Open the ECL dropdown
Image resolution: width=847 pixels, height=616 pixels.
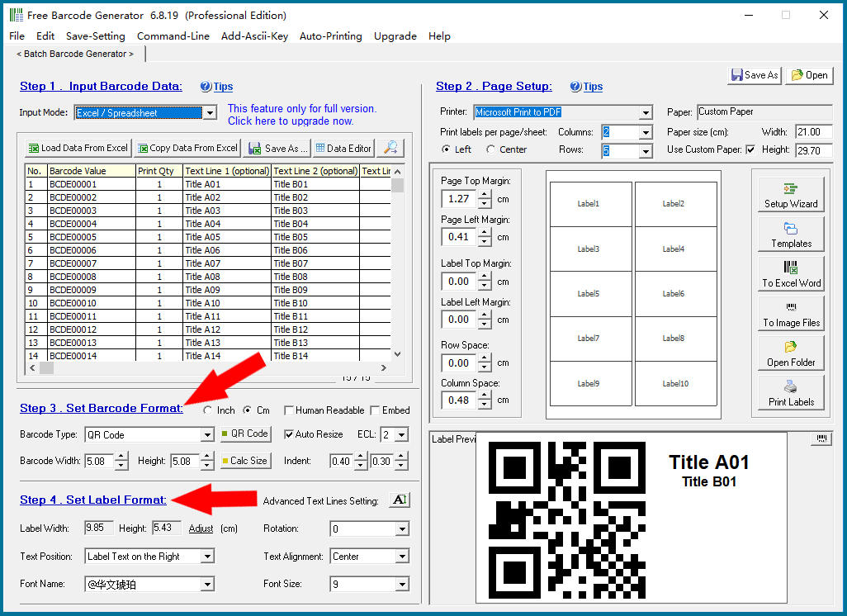401,434
